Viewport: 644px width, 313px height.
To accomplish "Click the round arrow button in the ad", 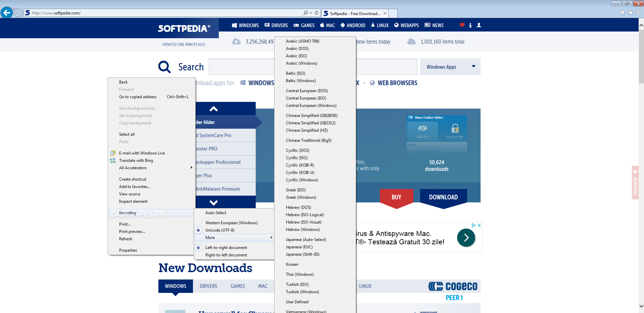I will 466,238.
